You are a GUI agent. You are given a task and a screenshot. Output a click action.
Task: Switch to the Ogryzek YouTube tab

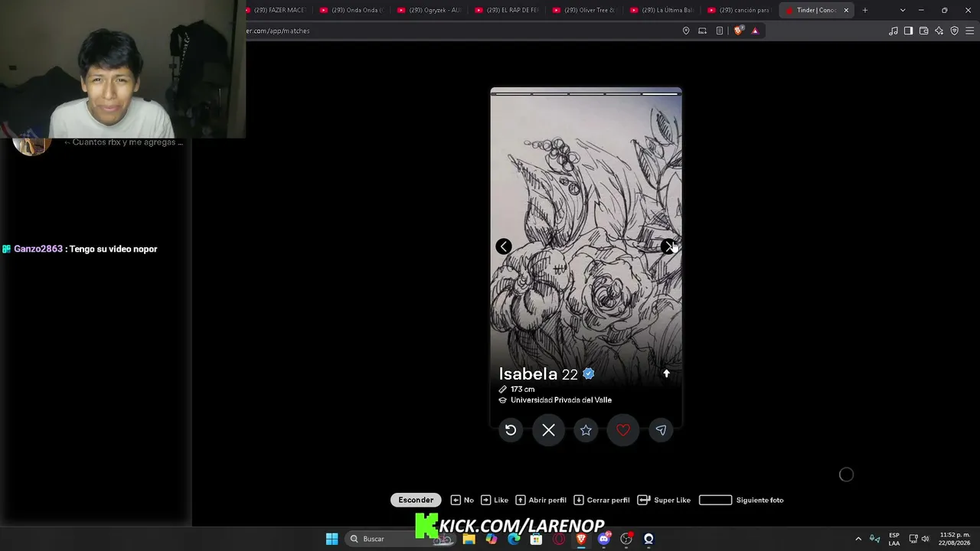tap(429, 10)
